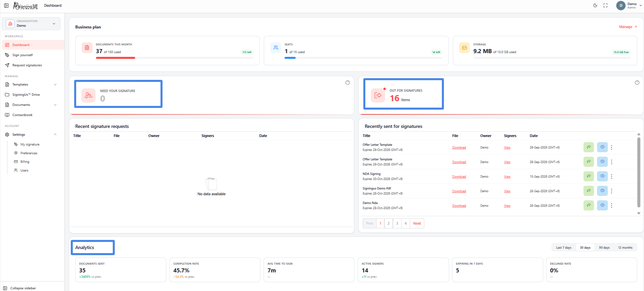Preview NDA Signing with eye icon
Screen dimensions: 644x291
pyautogui.click(x=602, y=176)
